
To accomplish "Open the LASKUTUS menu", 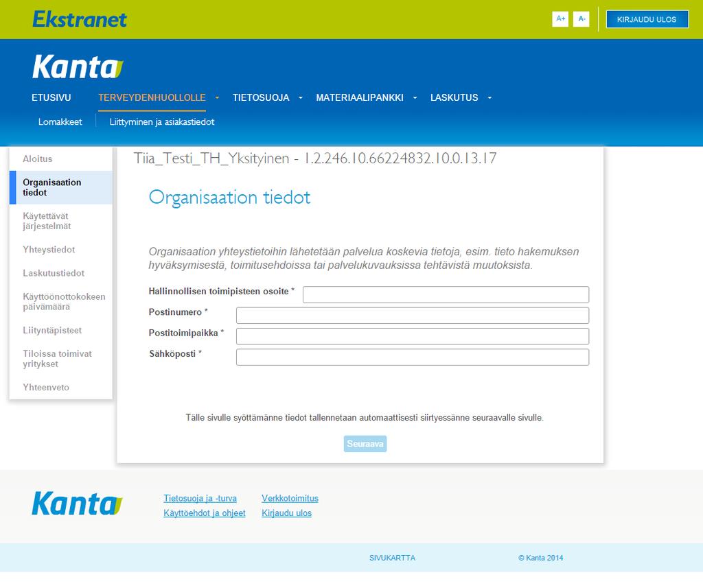I will click(454, 97).
